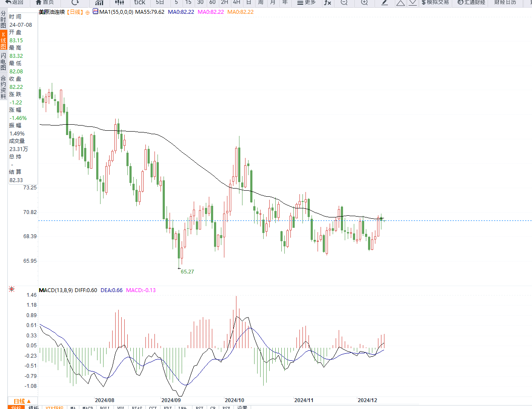Click the circled plus next to 日线 label
The width and height of the screenshot is (532, 409).
[x=88, y=13]
